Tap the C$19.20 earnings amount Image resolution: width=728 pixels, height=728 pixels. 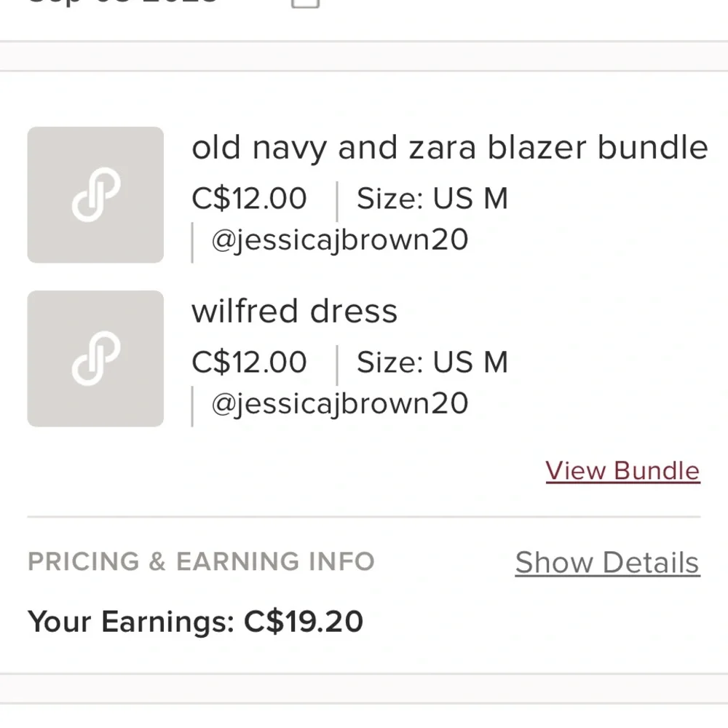click(x=304, y=622)
